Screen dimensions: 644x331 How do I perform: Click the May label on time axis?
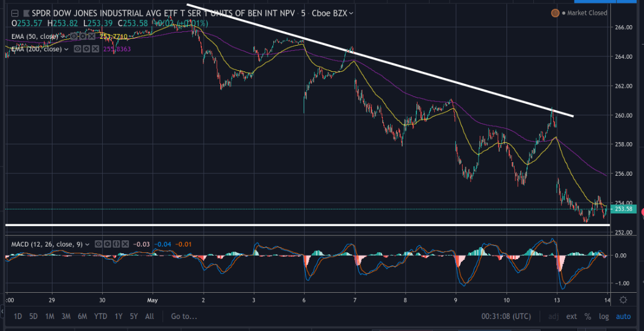[x=152, y=300]
